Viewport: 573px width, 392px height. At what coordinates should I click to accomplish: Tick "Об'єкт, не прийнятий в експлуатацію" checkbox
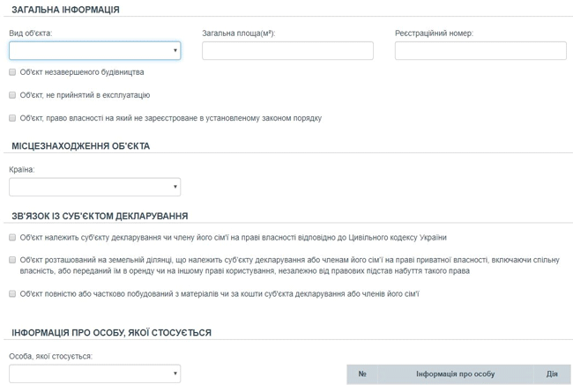coord(12,94)
